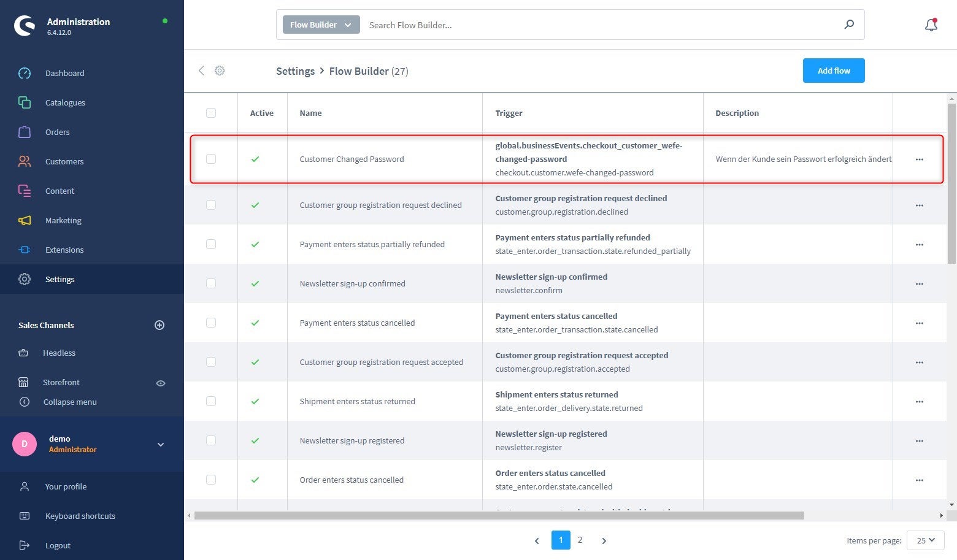This screenshot has height=560, width=957.
Task: Click the Catalogues sidebar icon
Action: [25, 102]
